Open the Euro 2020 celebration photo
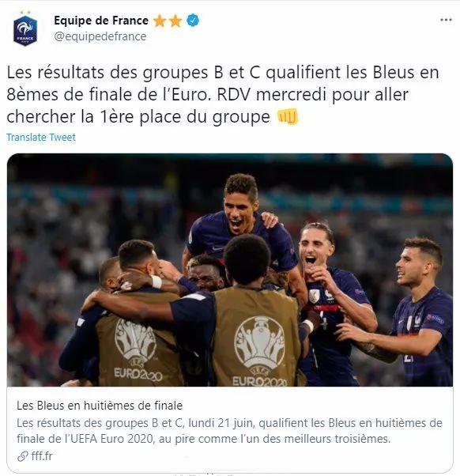Screen dimensions: 460x476 click(x=230, y=270)
